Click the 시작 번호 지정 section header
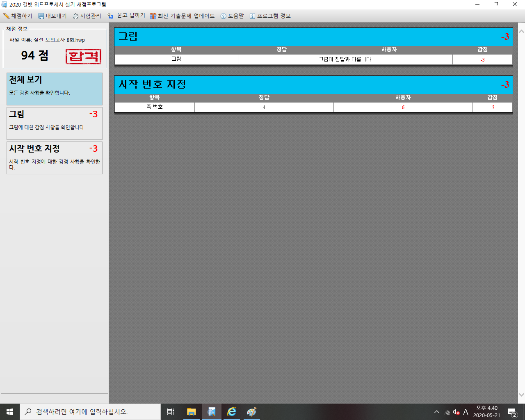Screen dimensions: 525x420 tap(313, 84)
